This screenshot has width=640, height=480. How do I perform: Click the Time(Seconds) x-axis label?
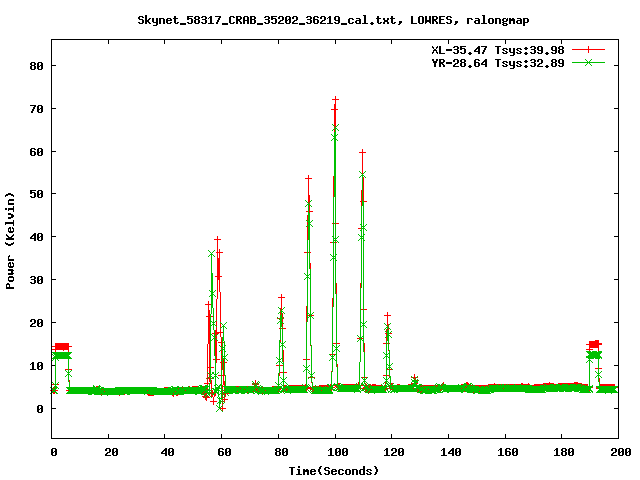pos(333,471)
